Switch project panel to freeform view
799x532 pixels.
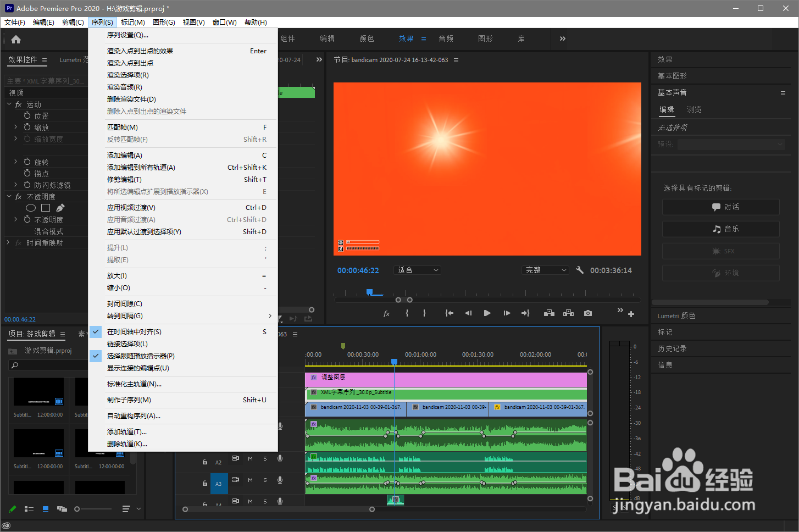pos(62,509)
